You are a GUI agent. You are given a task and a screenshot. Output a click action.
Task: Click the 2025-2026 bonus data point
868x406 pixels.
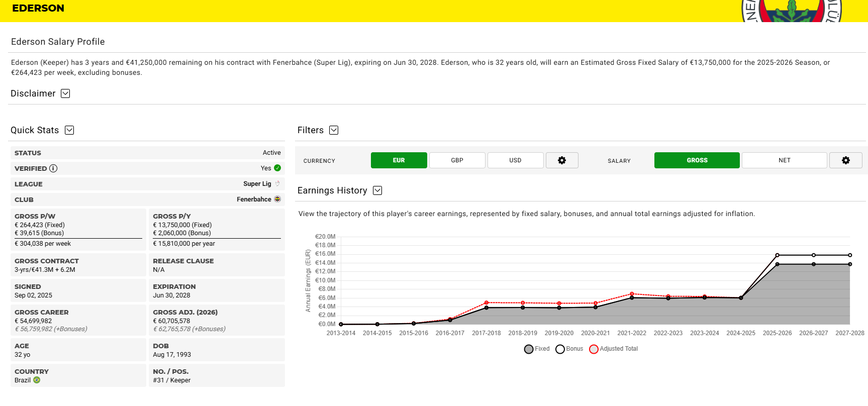[x=778, y=255]
